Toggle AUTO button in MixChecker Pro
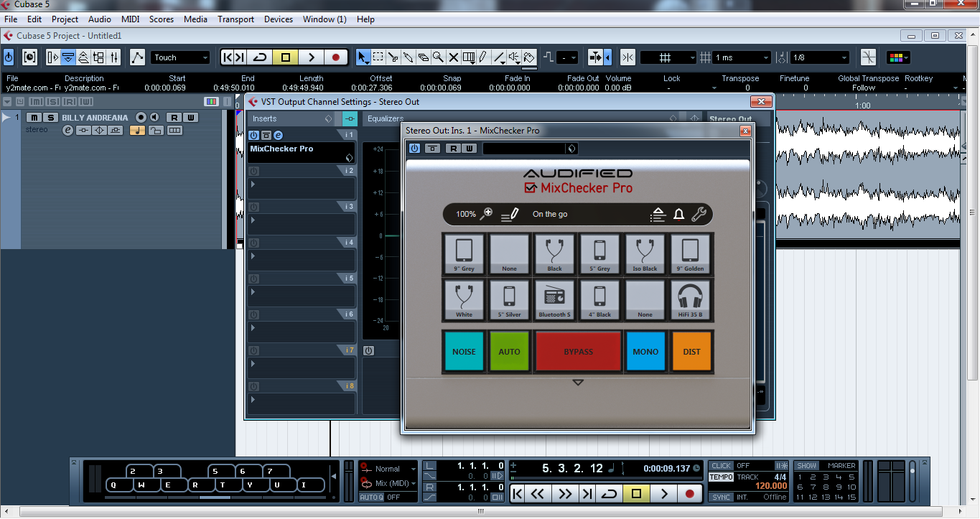The width and height of the screenshot is (980, 519). (x=509, y=352)
